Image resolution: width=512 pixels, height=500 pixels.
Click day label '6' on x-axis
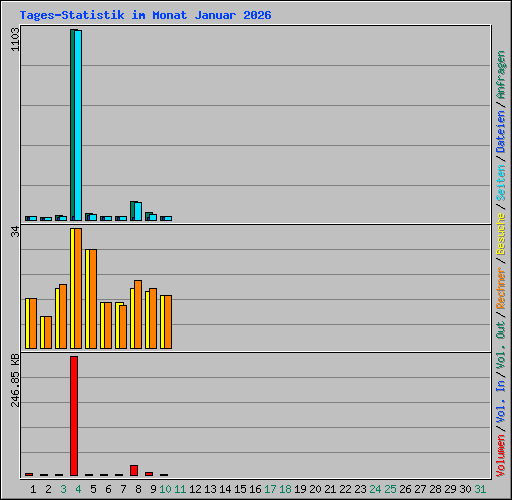click(x=108, y=489)
